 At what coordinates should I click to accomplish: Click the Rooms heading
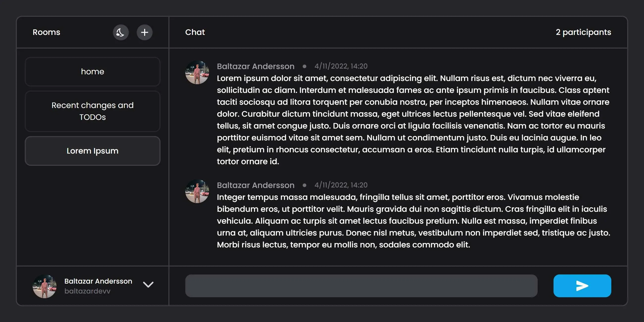46,32
